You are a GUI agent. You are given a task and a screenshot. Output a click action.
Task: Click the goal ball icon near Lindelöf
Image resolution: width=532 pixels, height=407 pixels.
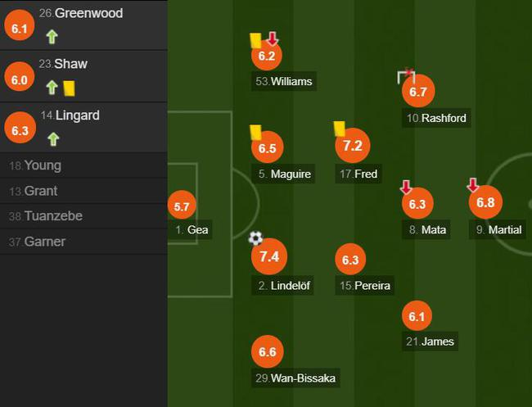click(x=256, y=238)
